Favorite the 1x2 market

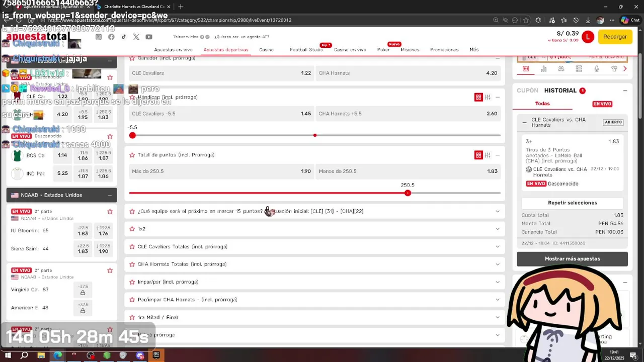coord(132,229)
